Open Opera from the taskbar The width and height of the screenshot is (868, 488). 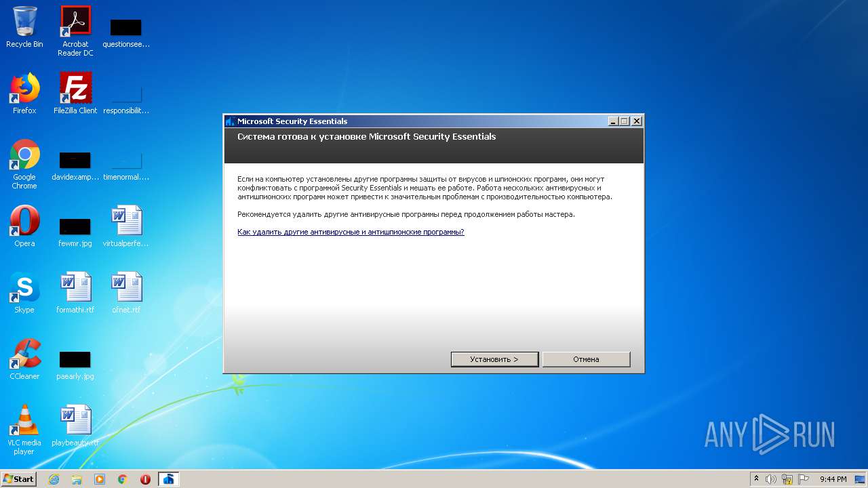point(145,479)
